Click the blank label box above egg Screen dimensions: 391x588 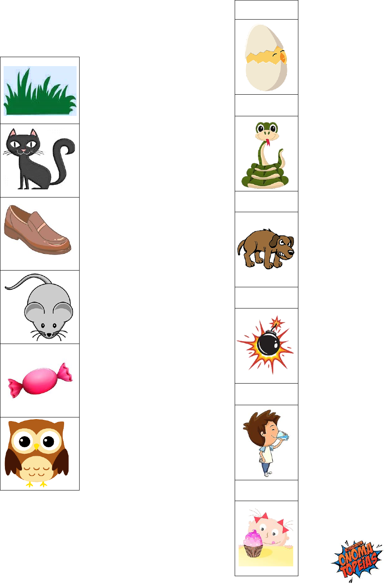(267, 10)
